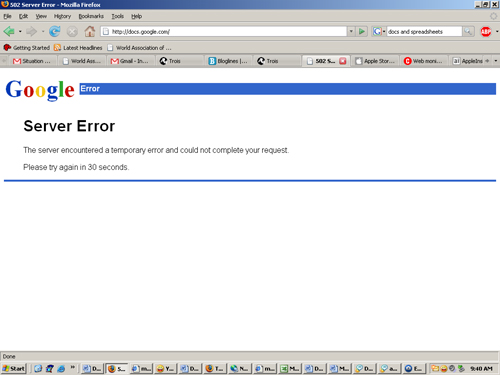Switch to the Apple Stor... tab
The height and width of the screenshot is (375, 500).
(x=375, y=61)
